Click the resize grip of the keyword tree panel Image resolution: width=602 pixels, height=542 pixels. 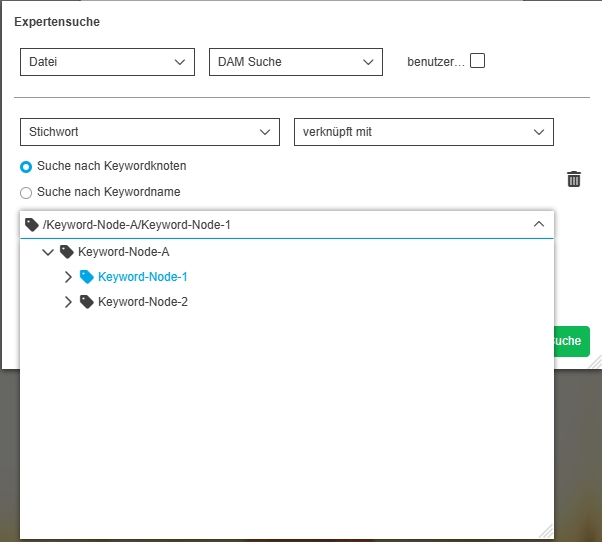coord(546,532)
